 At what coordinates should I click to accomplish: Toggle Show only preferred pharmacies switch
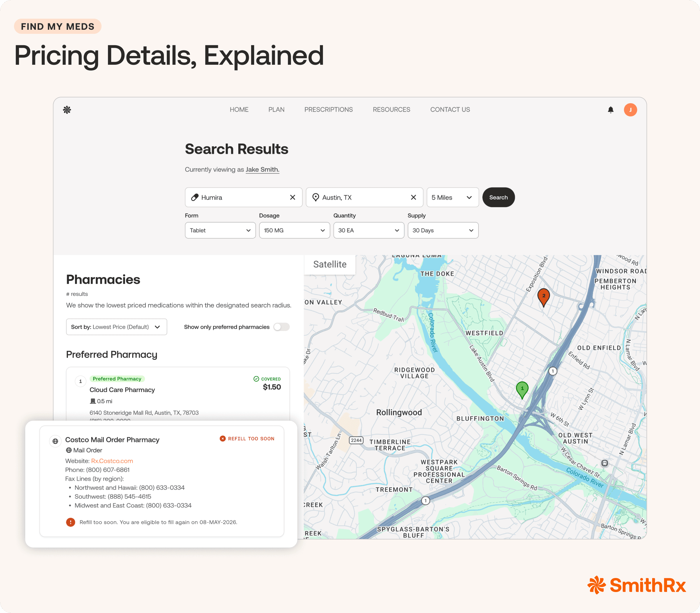click(x=281, y=327)
